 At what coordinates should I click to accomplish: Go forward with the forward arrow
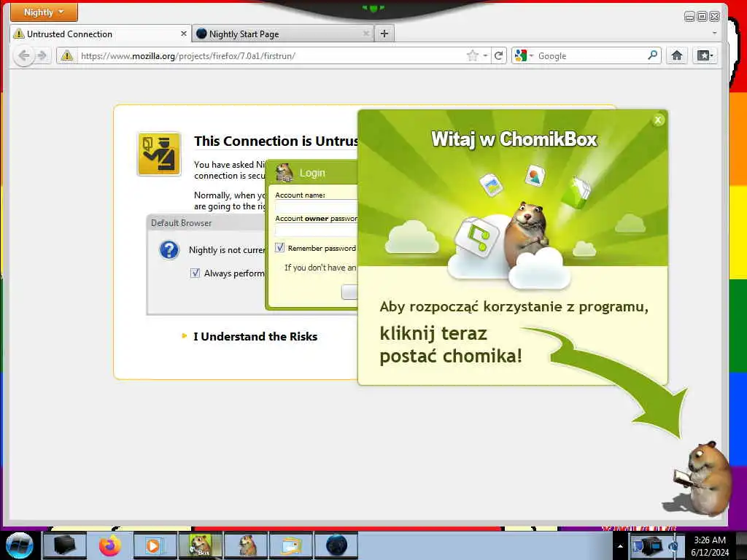[42, 55]
